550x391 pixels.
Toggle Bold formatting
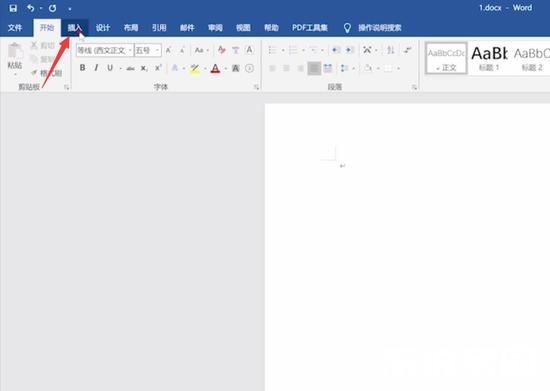tap(82, 68)
